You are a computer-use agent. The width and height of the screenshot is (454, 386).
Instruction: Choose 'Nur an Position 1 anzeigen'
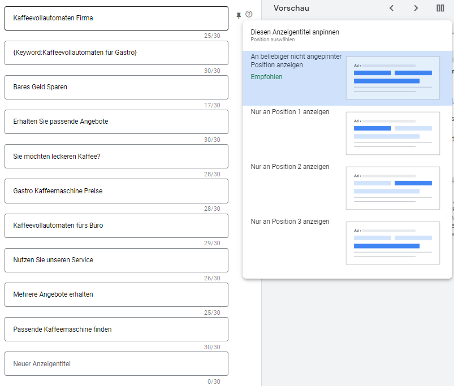(x=347, y=133)
